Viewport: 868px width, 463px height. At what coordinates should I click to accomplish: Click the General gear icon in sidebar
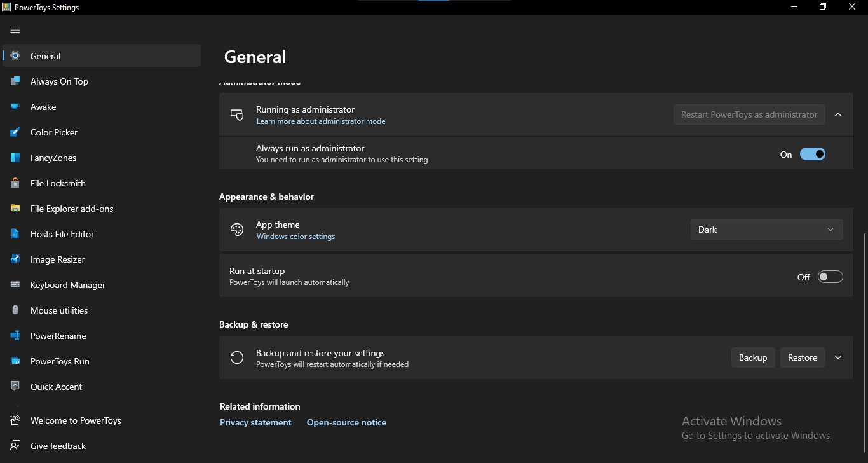pos(15,56)
